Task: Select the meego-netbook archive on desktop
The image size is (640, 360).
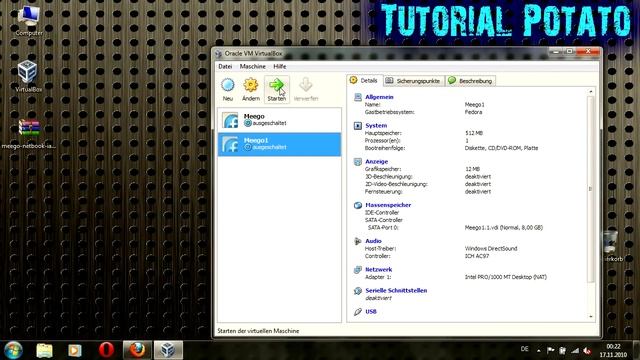Action: [29, 133]
